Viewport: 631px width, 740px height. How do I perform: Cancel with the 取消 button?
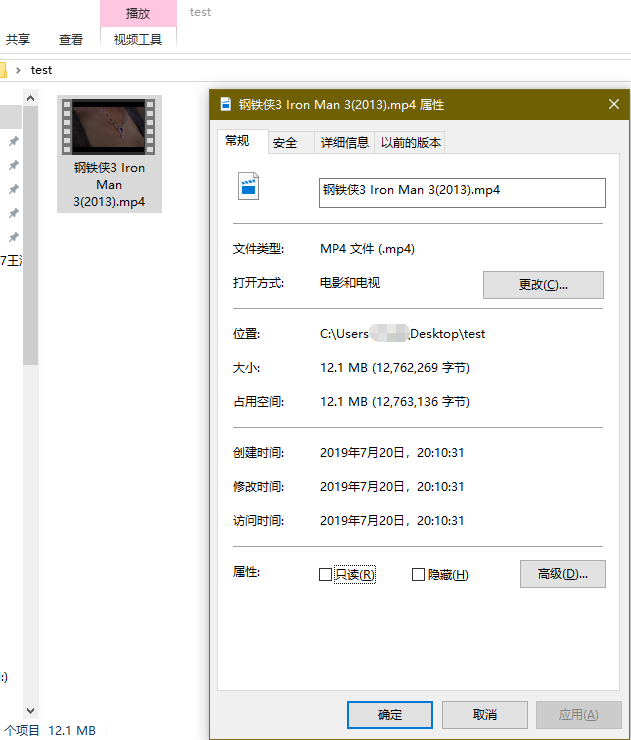485,715
